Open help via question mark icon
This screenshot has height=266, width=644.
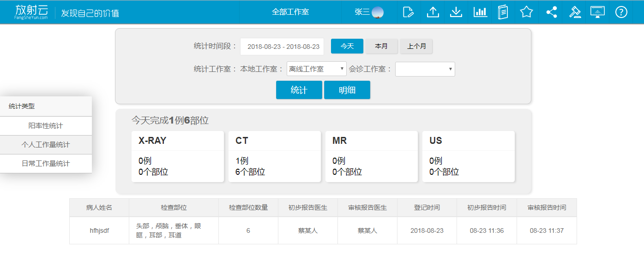pyautogui.click(x=621, y=12)
